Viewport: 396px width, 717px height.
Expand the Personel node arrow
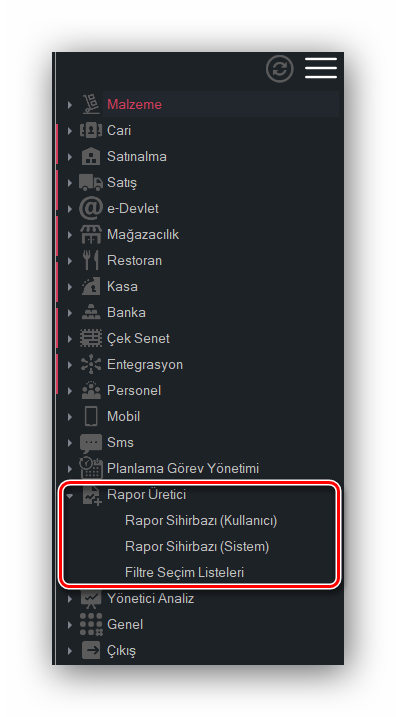70,391
